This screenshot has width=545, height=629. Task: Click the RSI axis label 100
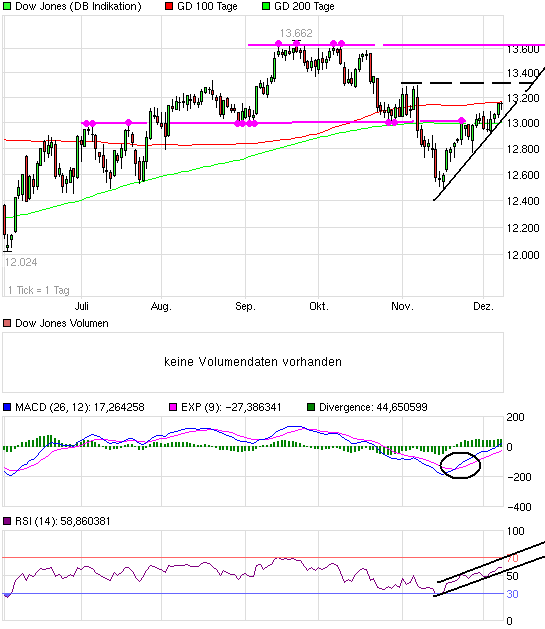(515, 531)
